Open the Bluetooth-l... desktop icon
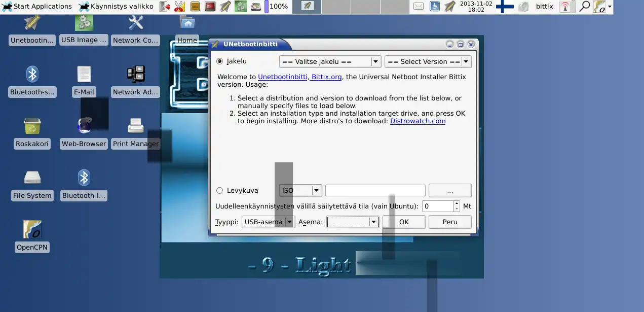Viewport: 644px width, 312px height. click(84, 186)
